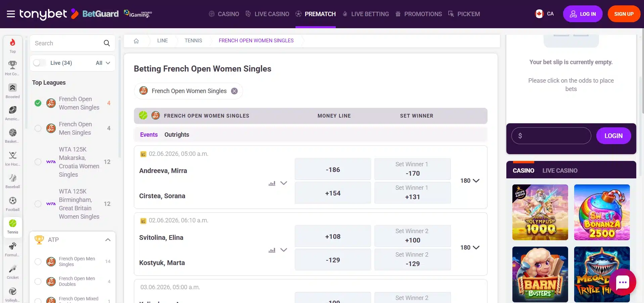This screenshot has width=644, height=303.
Task: Check ATP French Open Men Doubles
Action: coord(38,282)
